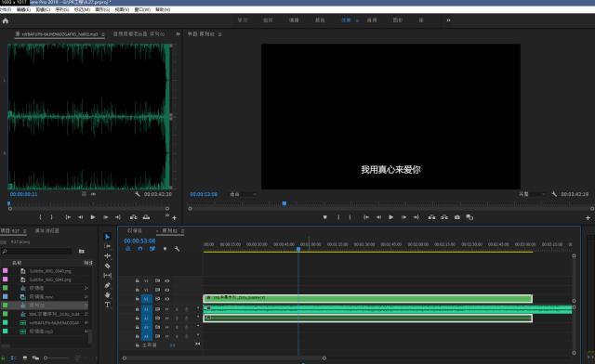Open timeline display settings wrench
595x364 pixels.
click(x=177, y=249)
